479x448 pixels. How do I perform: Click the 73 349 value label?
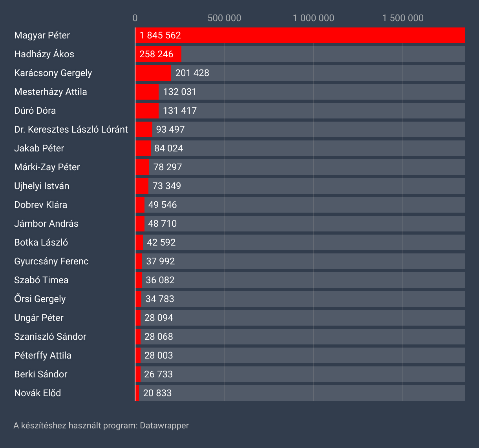166,186
